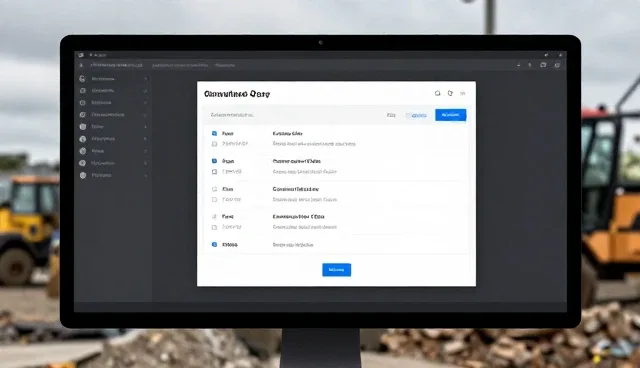This screenshot has width=640, height=368.
Task: Click the seventh icon from top in left sidebar
Action: [82, 151]
